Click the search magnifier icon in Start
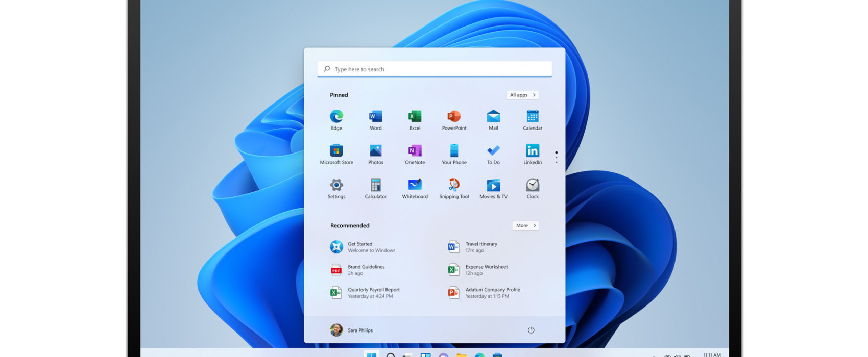 [327, 69]
